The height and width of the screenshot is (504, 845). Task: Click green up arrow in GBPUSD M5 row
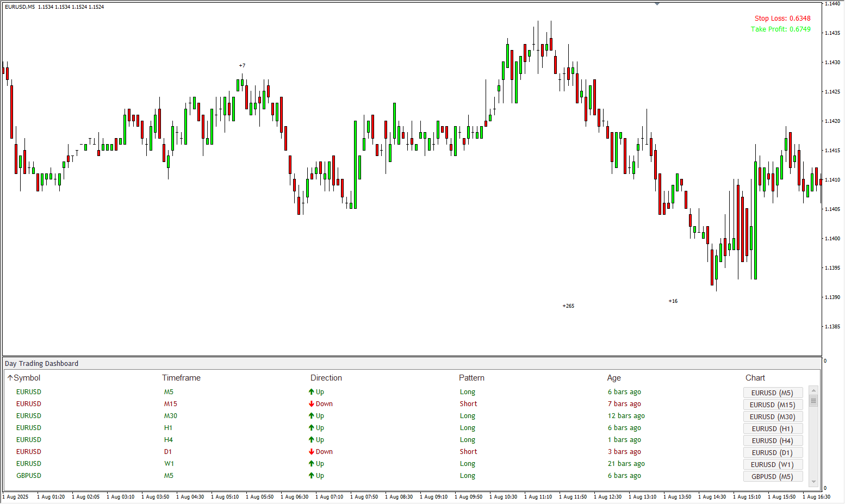pos(312,476)
